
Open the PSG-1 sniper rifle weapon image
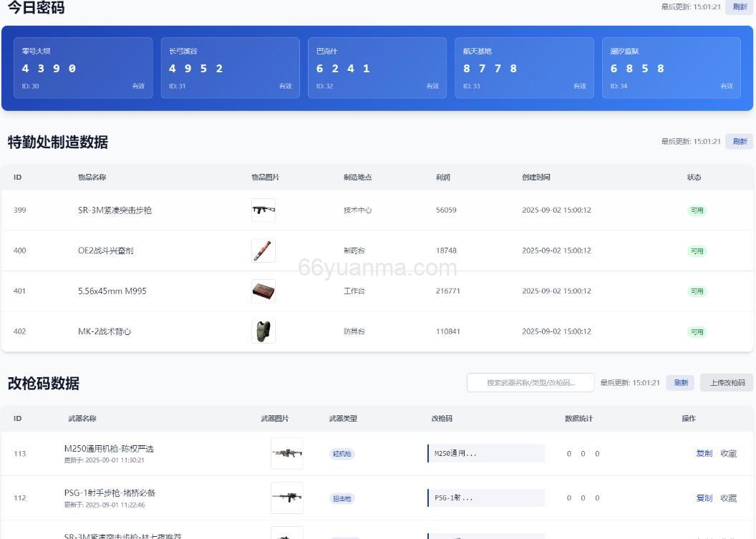(x=286, y=497)
